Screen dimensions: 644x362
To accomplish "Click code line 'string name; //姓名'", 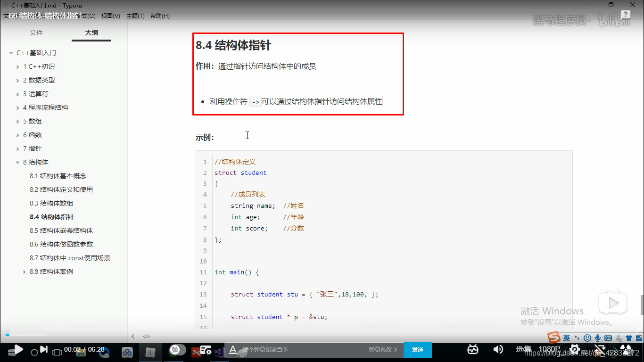I will (267, 206).
